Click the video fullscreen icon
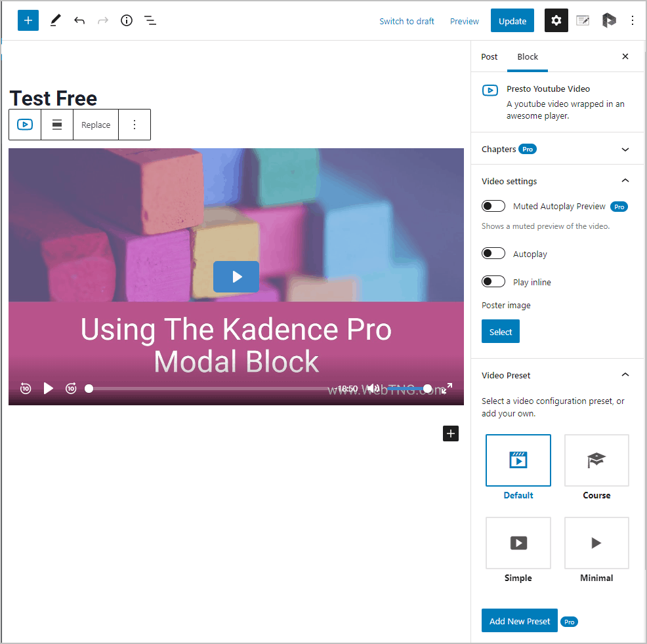The height and width of the screenshot is (644, 647). (x=447, y=388)
